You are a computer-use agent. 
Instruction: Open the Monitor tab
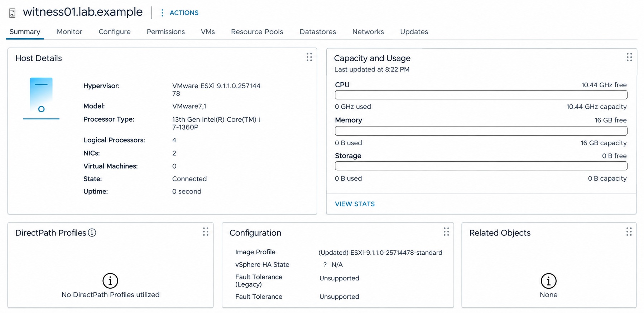pos(69,32)
